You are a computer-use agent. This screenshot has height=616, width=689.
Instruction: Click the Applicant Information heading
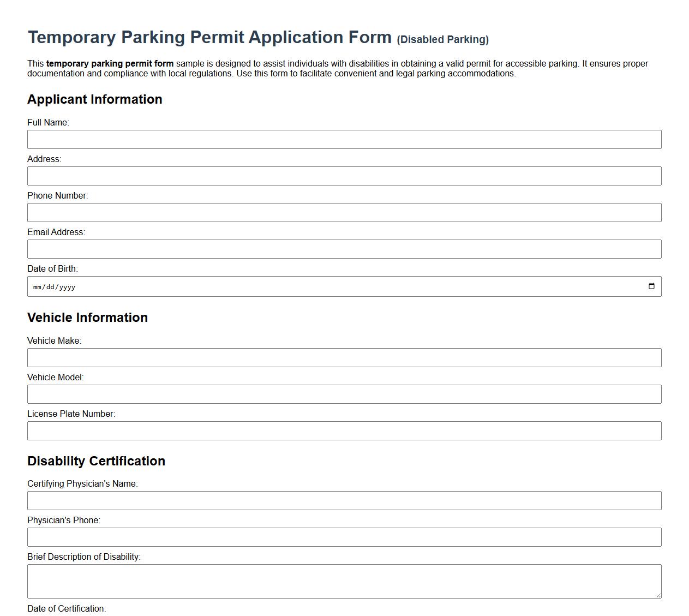(95, 99)
